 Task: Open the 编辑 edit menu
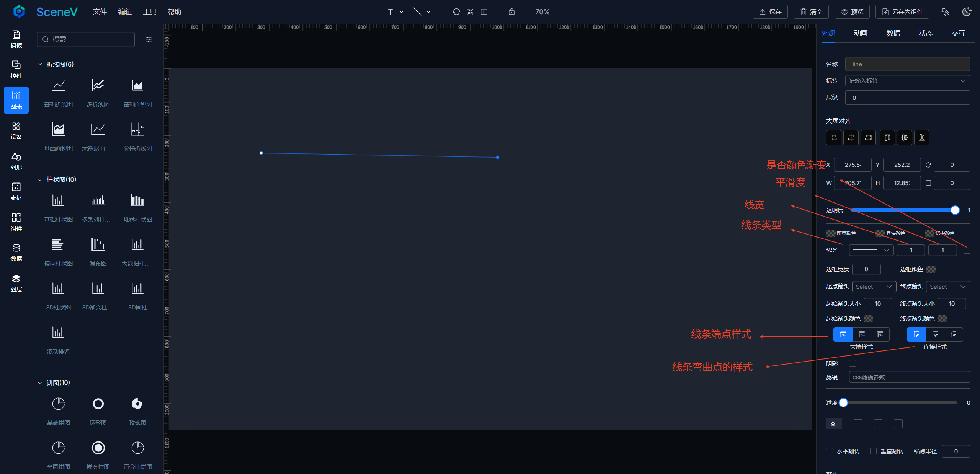pyautogui.click(x=124, y=12)
